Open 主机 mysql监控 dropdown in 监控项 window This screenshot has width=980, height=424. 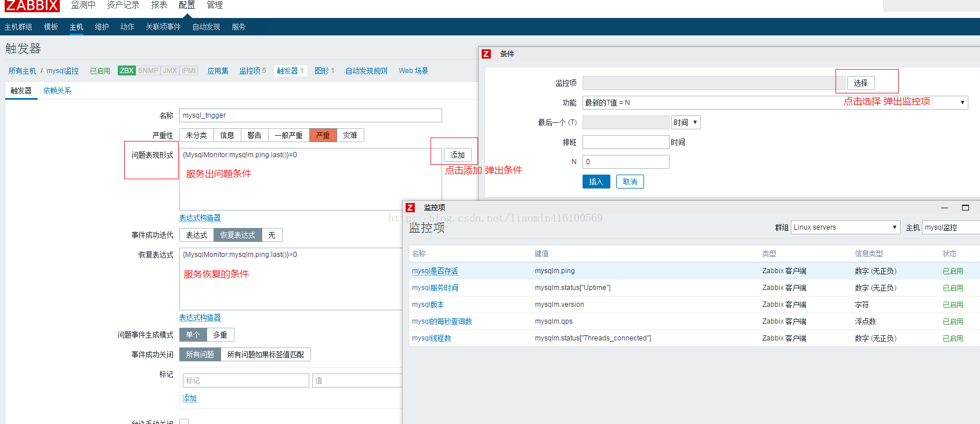(951, 227)
